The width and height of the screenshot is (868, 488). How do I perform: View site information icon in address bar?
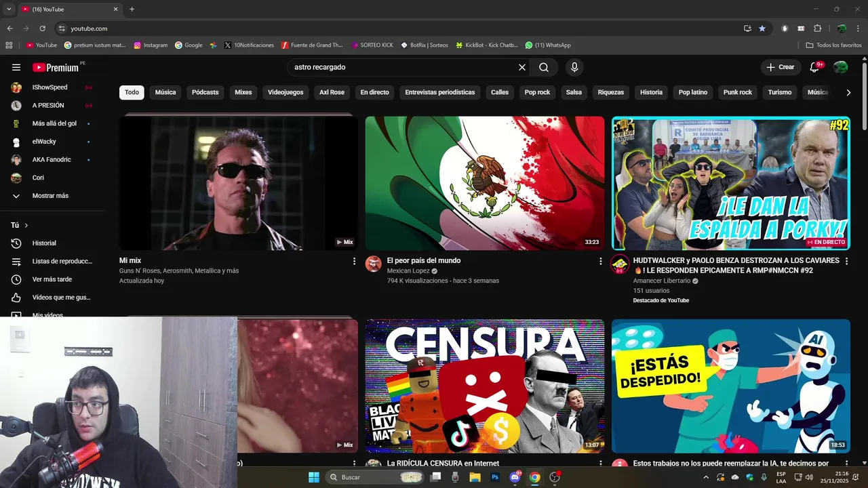62,28
